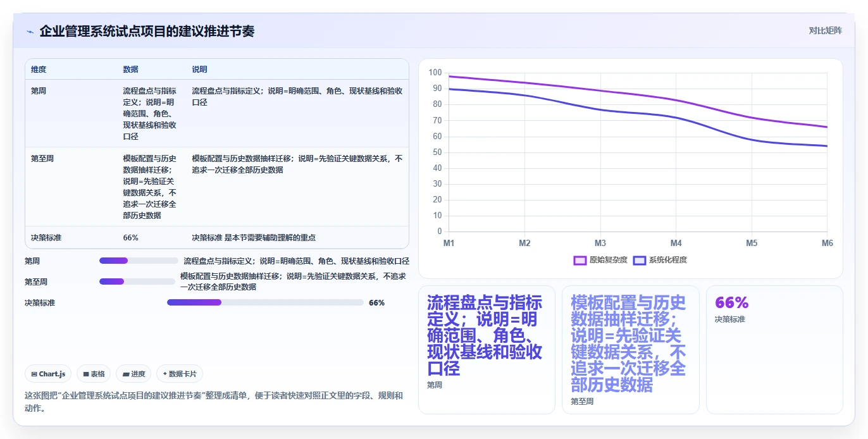Click the 决策标准 progress bar
The width and height of the screenshot is (868, 439).
(x=265, y=302)
